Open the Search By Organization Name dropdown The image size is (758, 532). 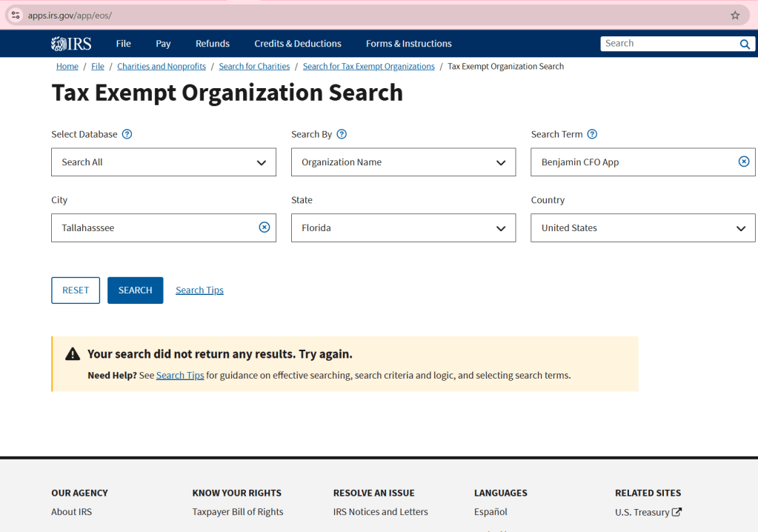[x=403, y=162]
